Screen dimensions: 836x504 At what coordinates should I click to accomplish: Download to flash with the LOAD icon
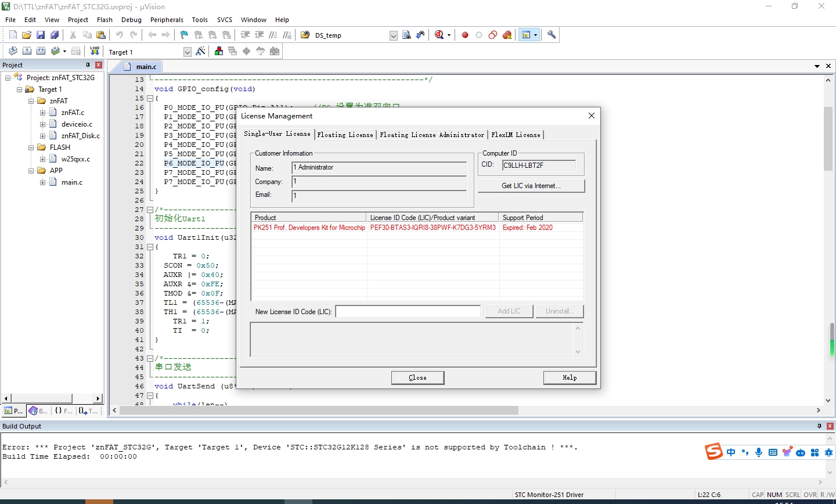click(x=95, y=51)
